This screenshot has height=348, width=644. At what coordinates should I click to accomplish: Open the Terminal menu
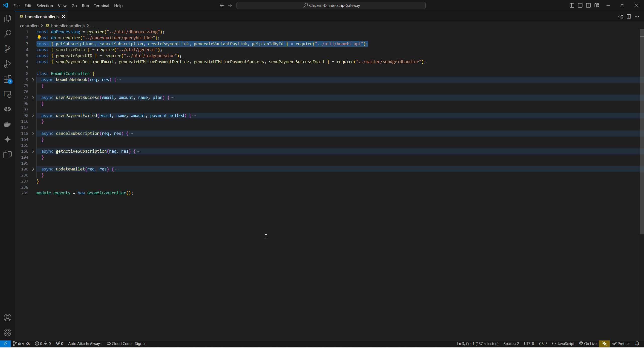point(101,6)
